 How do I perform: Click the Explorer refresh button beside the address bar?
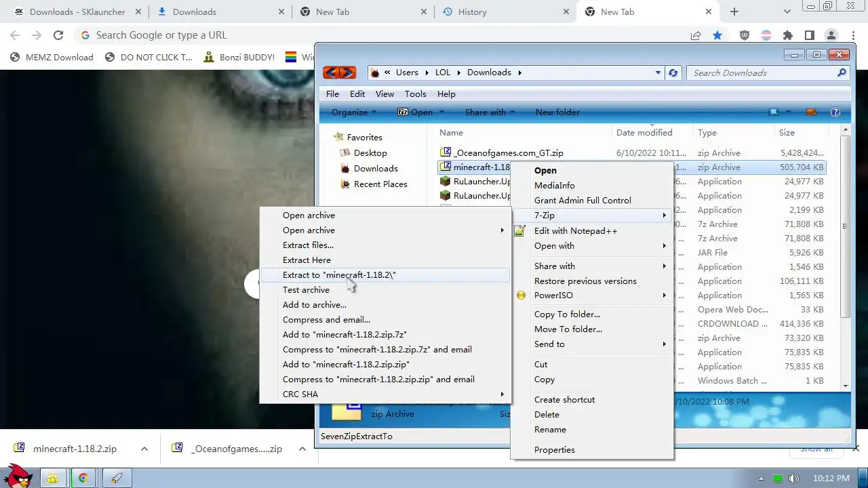coord(673,73)
